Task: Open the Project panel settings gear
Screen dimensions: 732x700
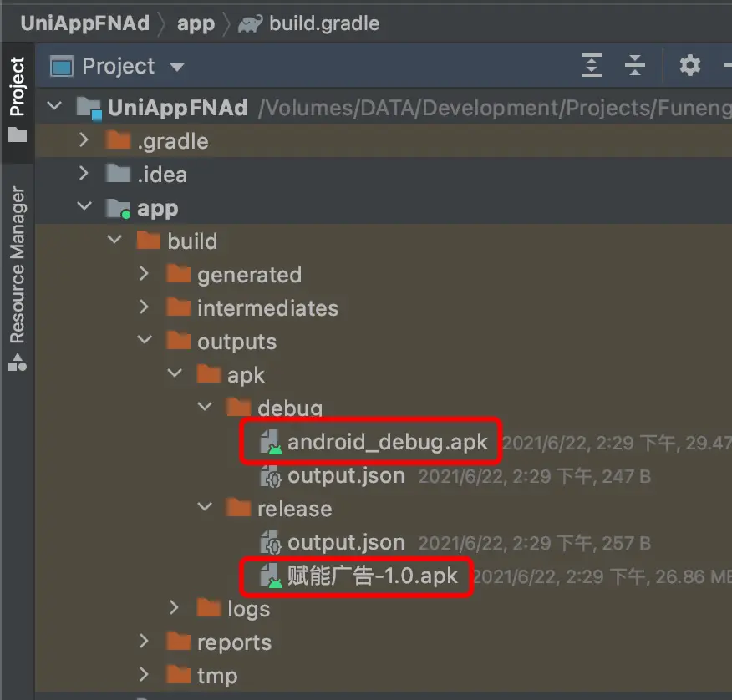Action: 689,66
